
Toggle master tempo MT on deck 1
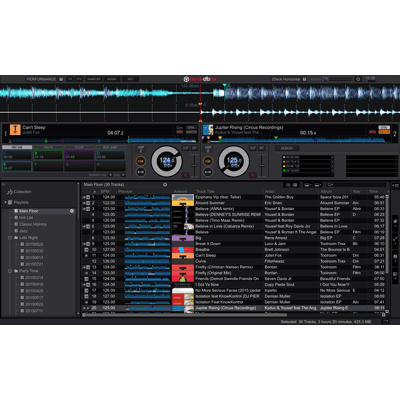click(x=194, y=148)
